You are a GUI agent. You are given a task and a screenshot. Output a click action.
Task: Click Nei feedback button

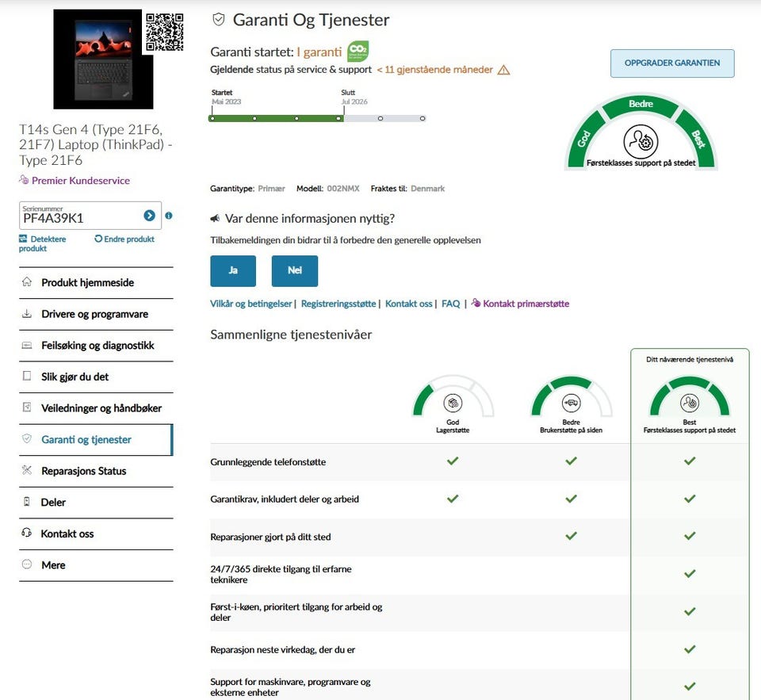(295, 271)
